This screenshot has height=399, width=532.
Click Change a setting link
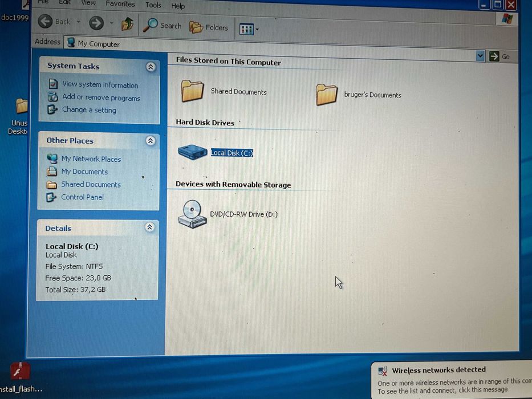pos(89,110)
